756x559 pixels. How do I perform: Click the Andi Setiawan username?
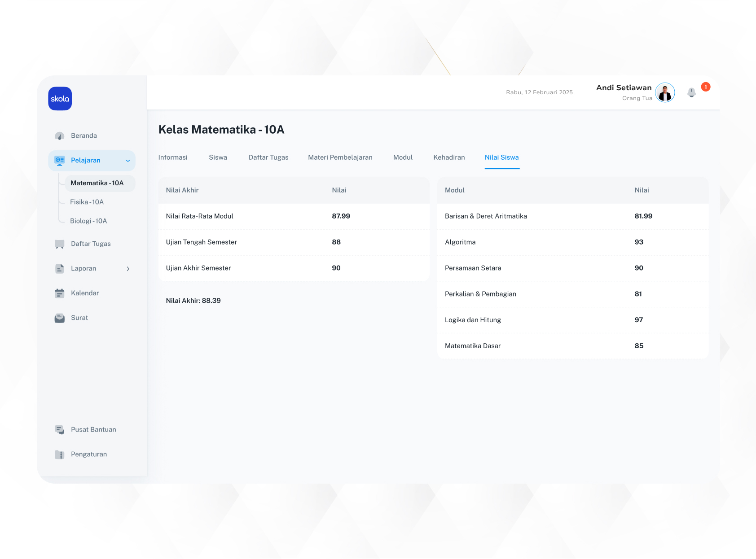point(624,88)
